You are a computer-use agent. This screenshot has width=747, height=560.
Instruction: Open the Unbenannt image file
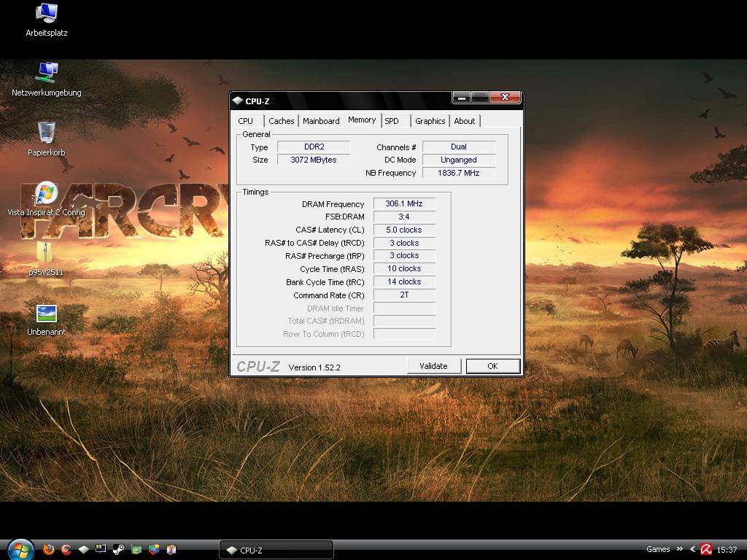47,314
